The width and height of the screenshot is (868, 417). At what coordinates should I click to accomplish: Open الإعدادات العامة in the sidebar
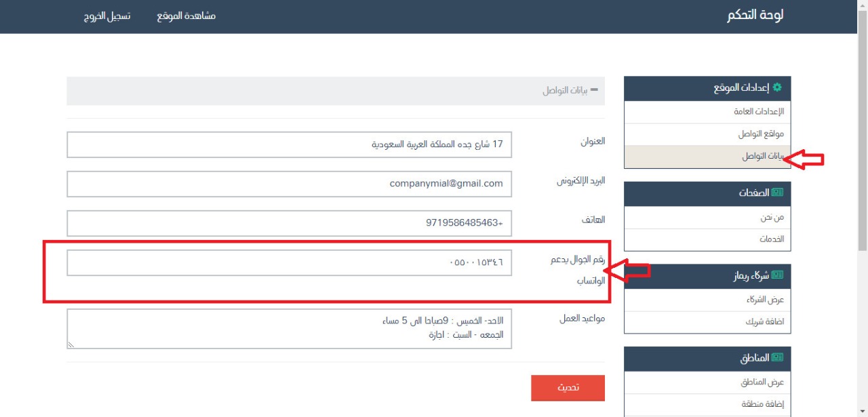point(759,112)
